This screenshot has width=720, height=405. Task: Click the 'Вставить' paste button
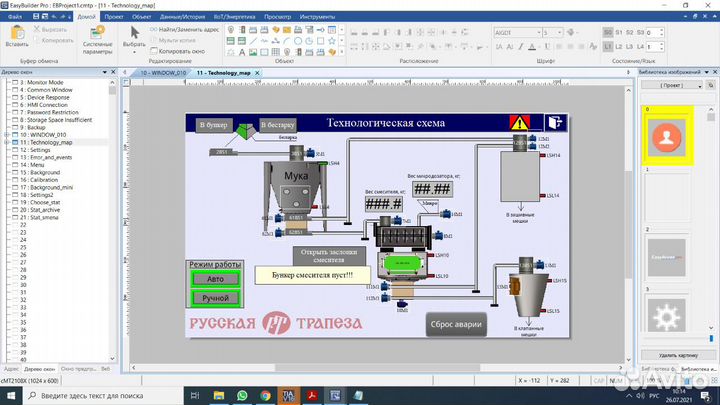coord(17,36)
